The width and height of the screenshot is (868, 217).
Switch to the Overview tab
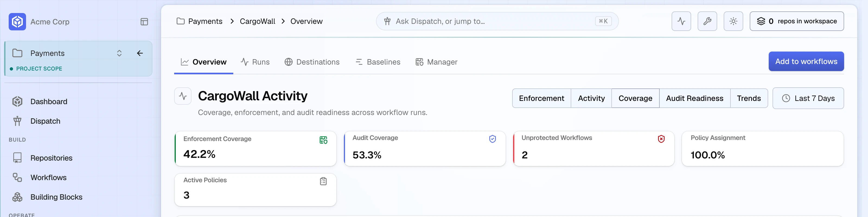click(203, 62)
